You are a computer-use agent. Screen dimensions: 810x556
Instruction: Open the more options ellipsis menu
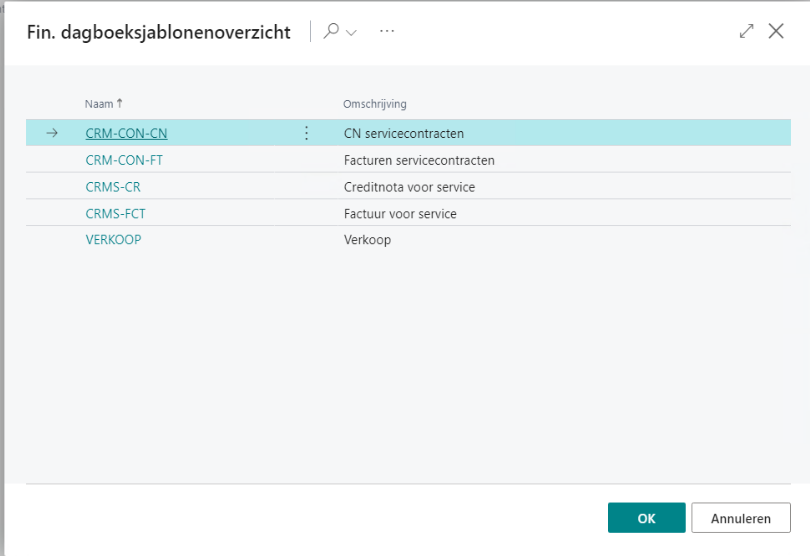(387, 32)
